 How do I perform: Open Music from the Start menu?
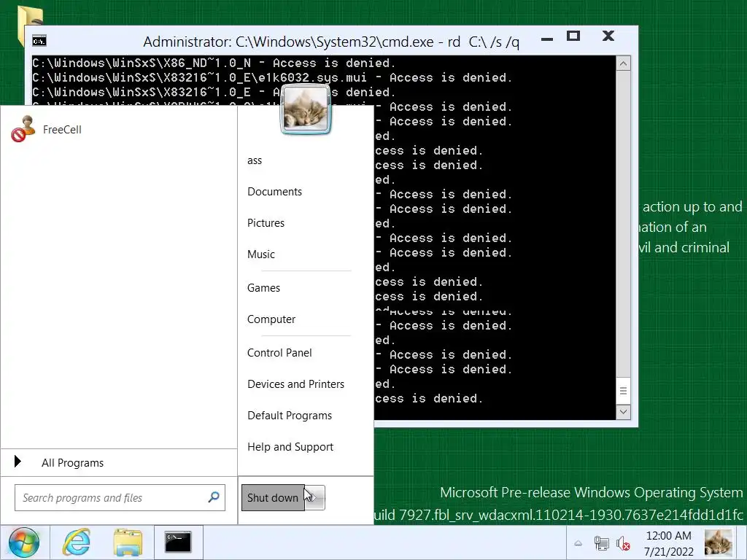260,254
